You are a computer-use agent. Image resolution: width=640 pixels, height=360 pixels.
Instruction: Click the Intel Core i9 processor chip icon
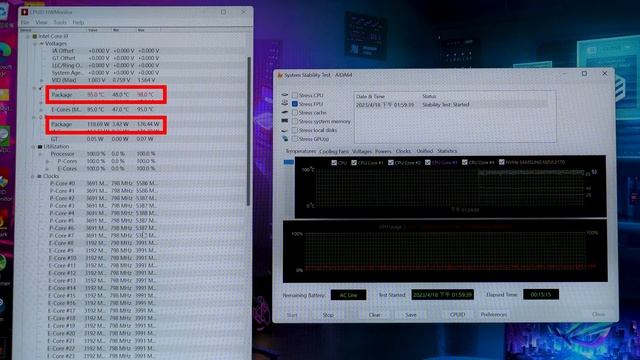tap(35, 36)
